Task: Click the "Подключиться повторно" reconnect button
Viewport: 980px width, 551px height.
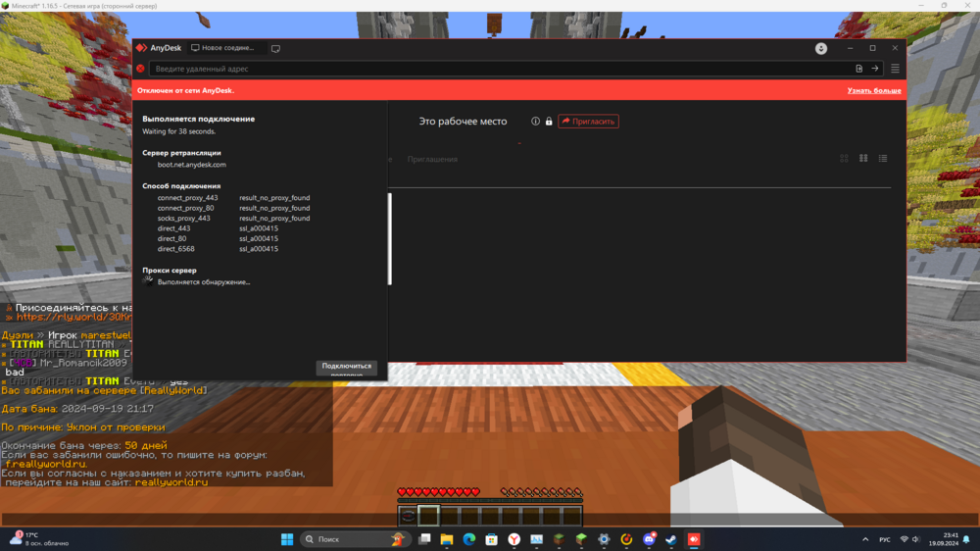Action: tap(346, 370)
